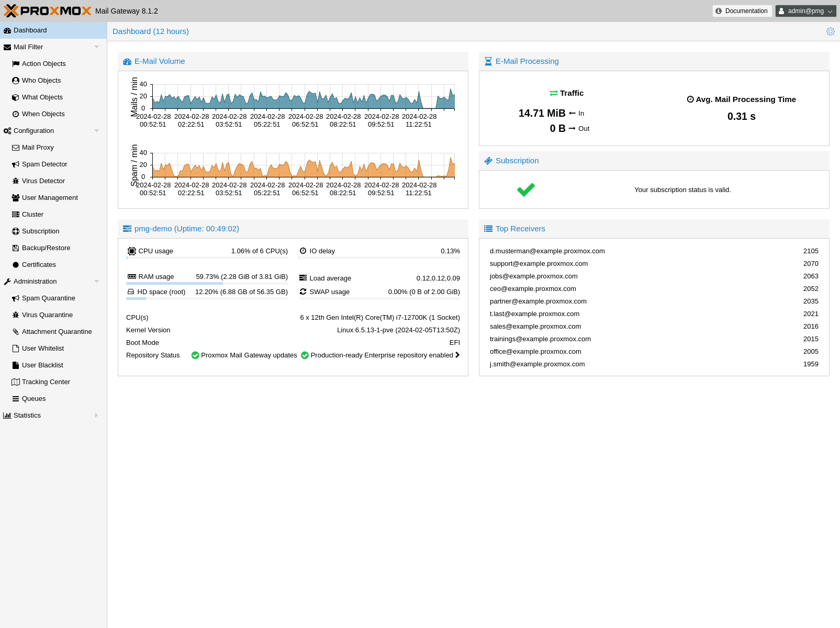
Task: Click the Attachment Quarantine paperclip icon
Action: pyautogui.click(x=16, y=332)
